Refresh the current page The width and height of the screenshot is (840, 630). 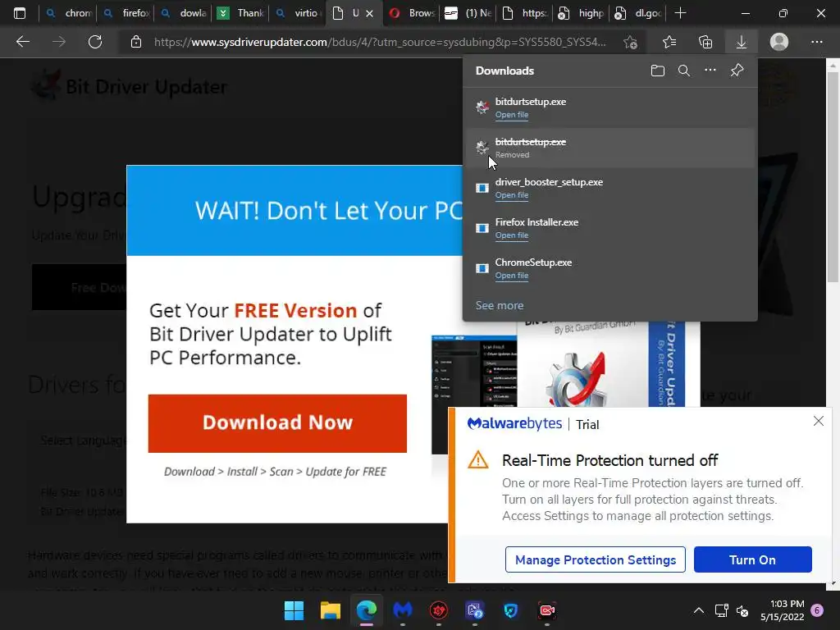point(95,42)
